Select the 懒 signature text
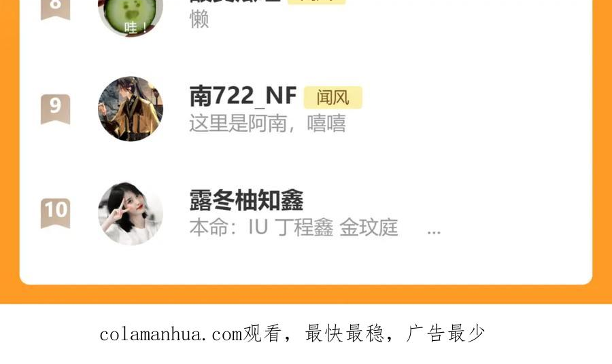This screenshot has width=612, height=364. (x=199, y=19)
